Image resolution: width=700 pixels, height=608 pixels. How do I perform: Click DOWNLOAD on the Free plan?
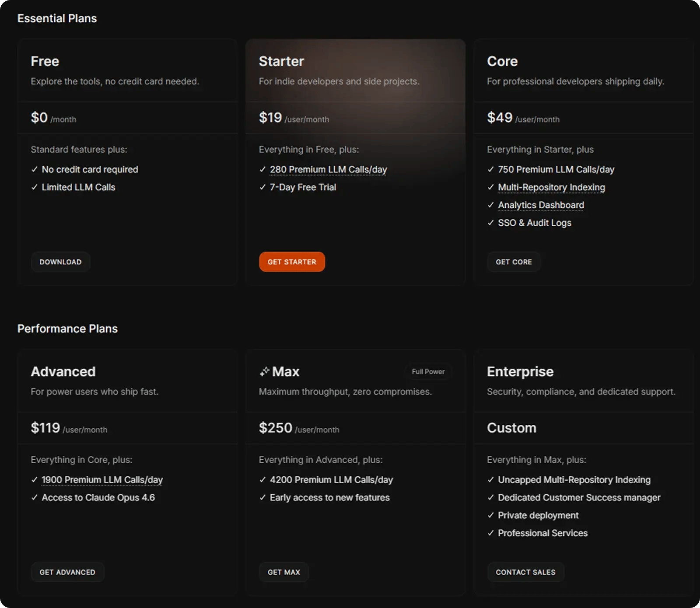(60, 262)
